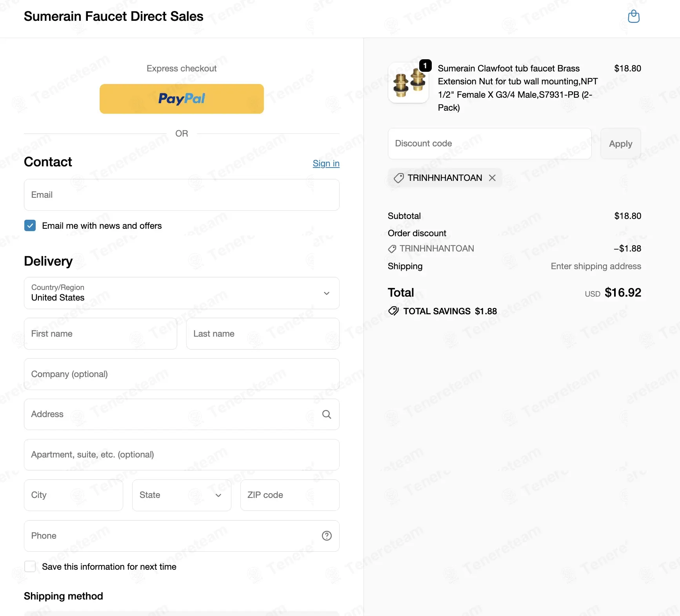Show the phone number help icon
The width and height of the screenshot is (680, 616).
[x=326, y=536]
